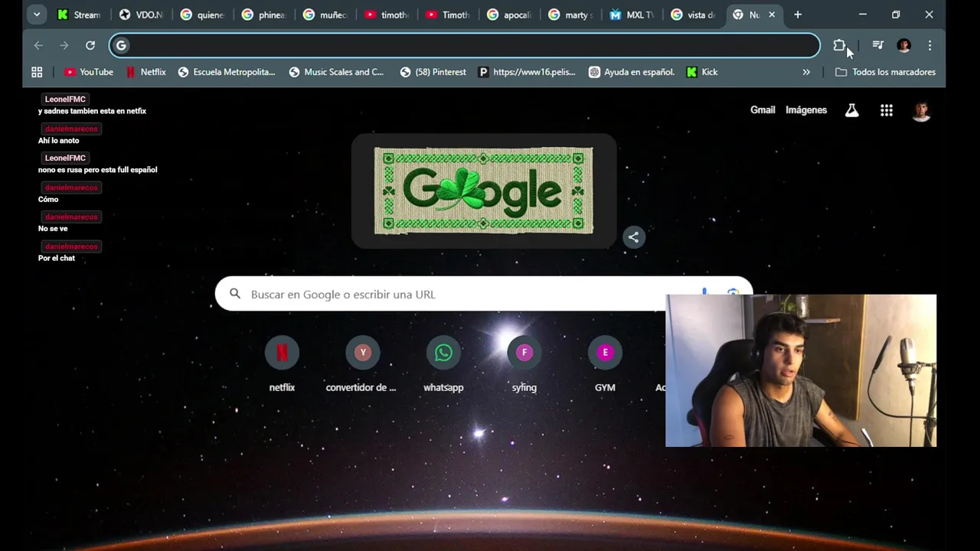Click the Google G icon in address bar
Image resolution: width=980 pixels, height=551 pixels.
pyautogui.click(x=121, y=45)
